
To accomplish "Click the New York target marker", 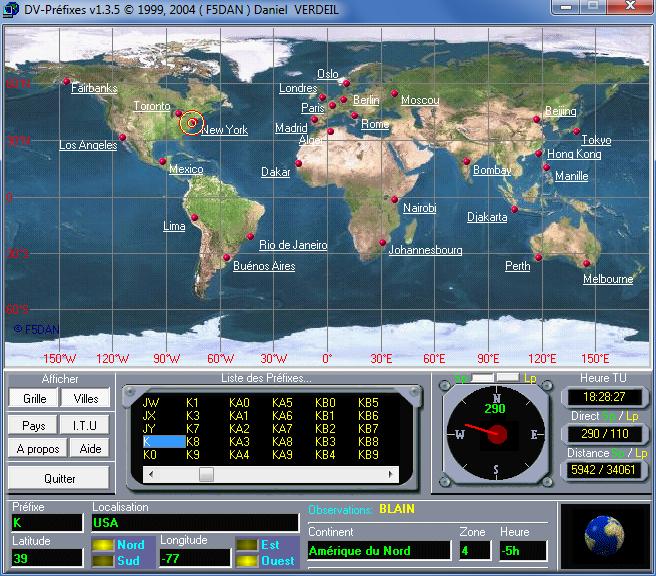I will tap(191, 123).
